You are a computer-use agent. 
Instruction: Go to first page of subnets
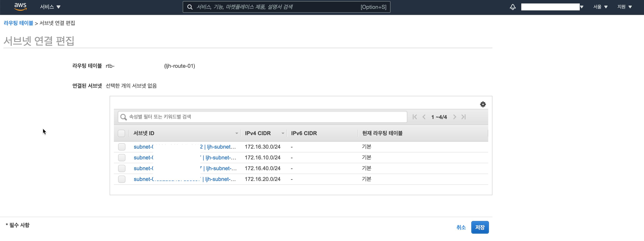[415, 117]
